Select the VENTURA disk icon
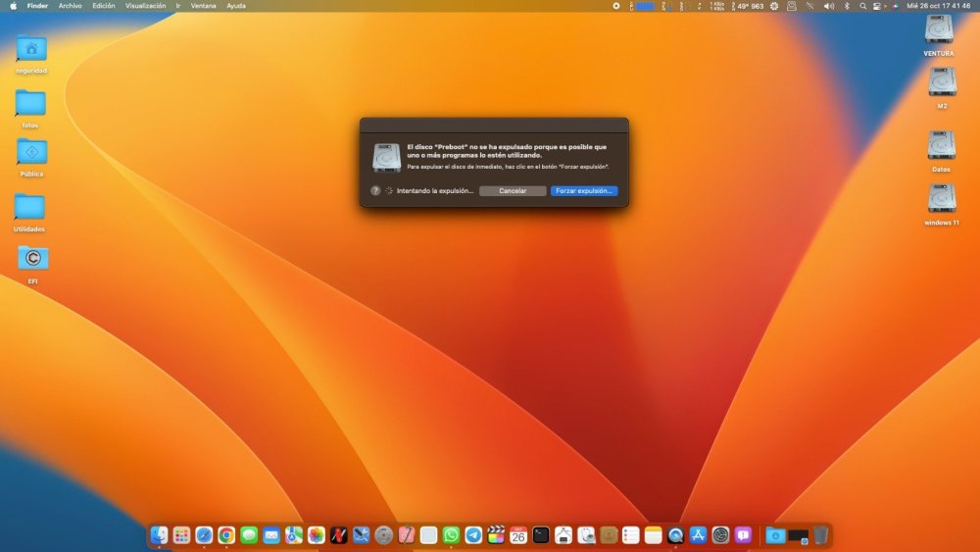Viewport: 980px width, 552px height. point(939,29)
